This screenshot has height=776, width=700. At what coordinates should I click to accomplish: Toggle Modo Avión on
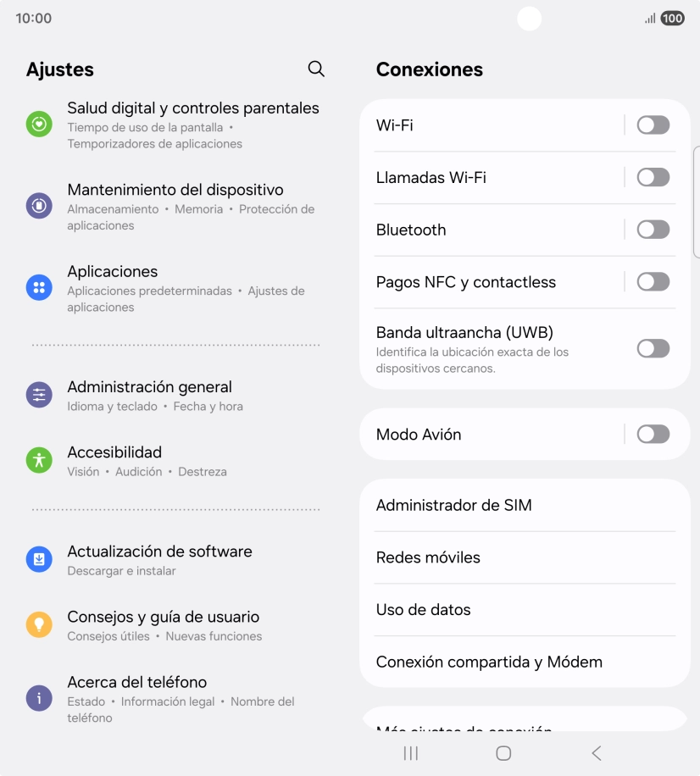point(653,435)
